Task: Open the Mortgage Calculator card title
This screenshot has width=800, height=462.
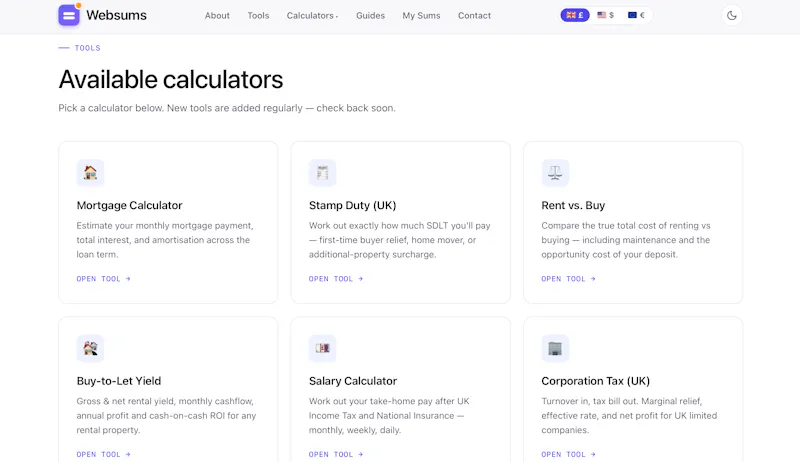Action: pos(129,206)
